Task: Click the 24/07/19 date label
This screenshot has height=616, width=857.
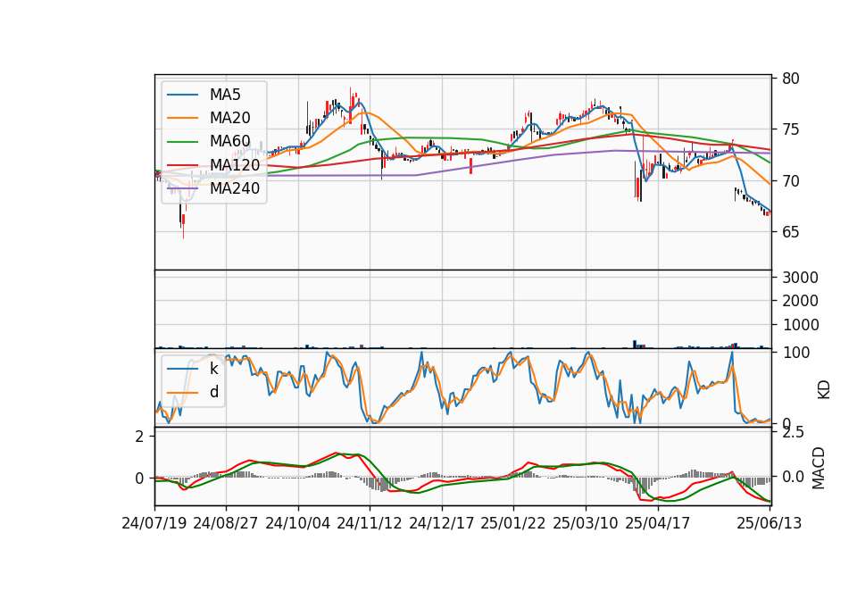Action: (154, 523)
